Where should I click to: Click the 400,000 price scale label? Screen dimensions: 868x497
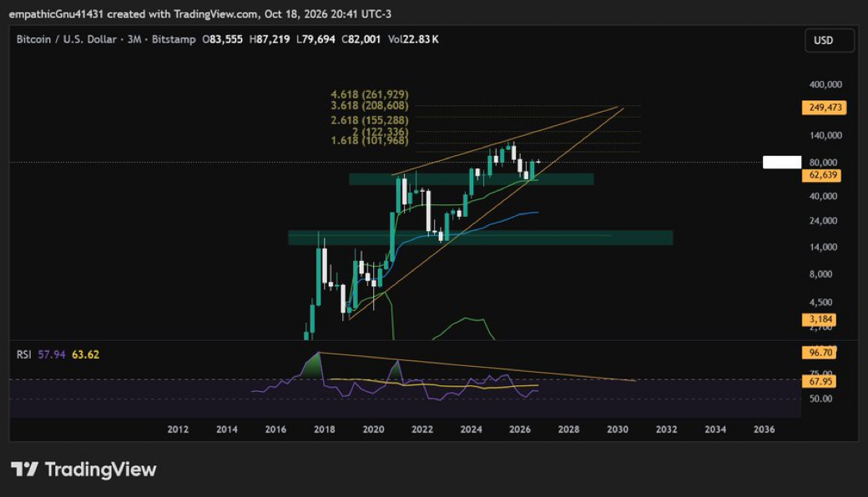(825, 84)
